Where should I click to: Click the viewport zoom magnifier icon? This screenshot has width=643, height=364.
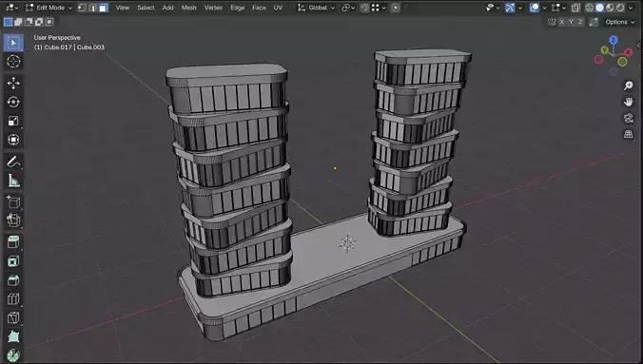click(x=628, y=86)
